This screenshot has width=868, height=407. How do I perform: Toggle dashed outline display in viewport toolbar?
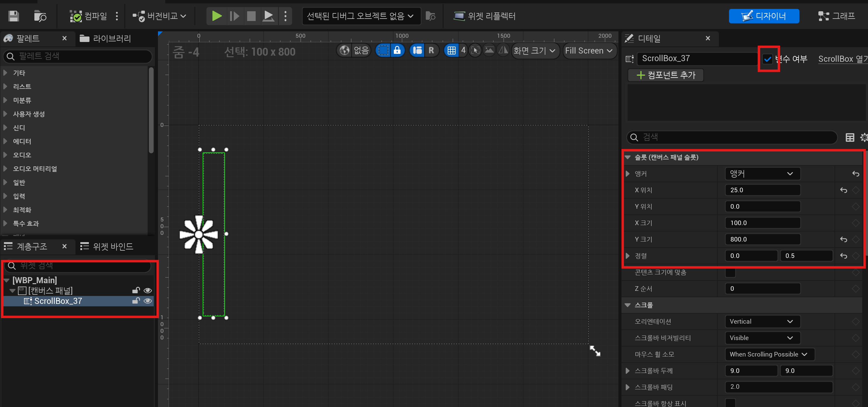pyautogui.click(x=383, y=50)
